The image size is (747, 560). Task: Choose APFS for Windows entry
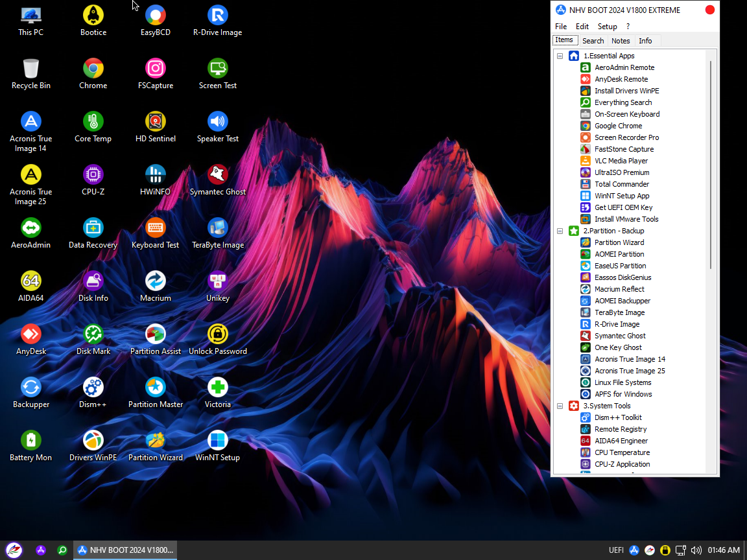tap(623, 394)
